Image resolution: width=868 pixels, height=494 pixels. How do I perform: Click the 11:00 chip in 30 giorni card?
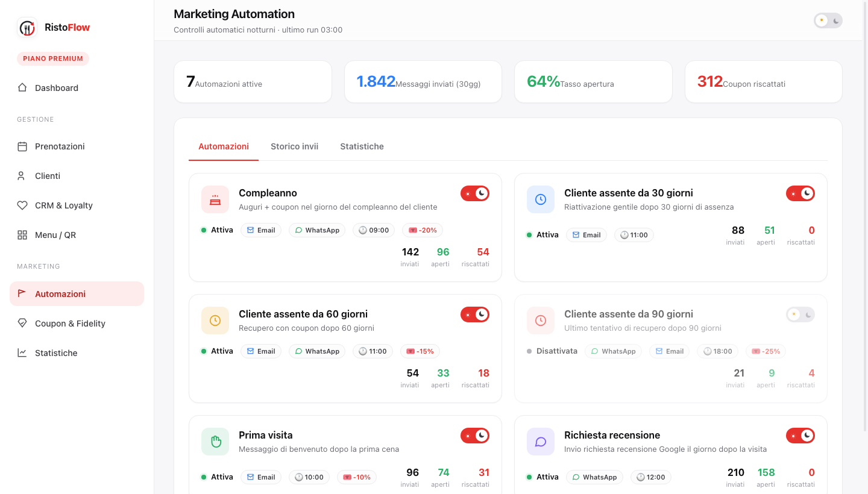[634, 235]
